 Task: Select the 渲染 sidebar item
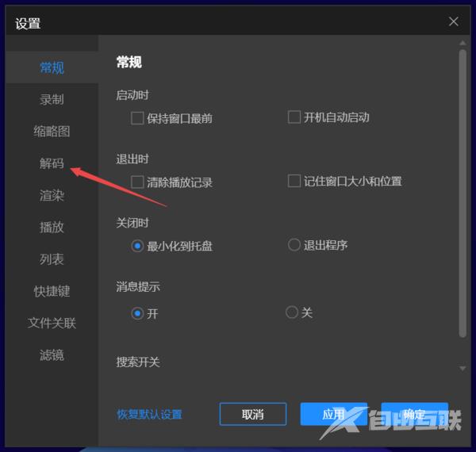(52, 195)
